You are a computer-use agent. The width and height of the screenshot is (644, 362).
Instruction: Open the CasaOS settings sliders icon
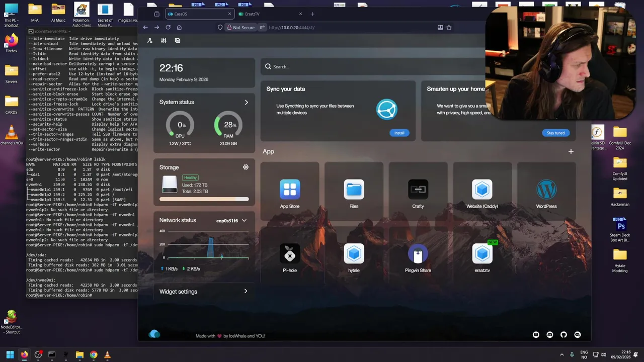coord(164,41)
